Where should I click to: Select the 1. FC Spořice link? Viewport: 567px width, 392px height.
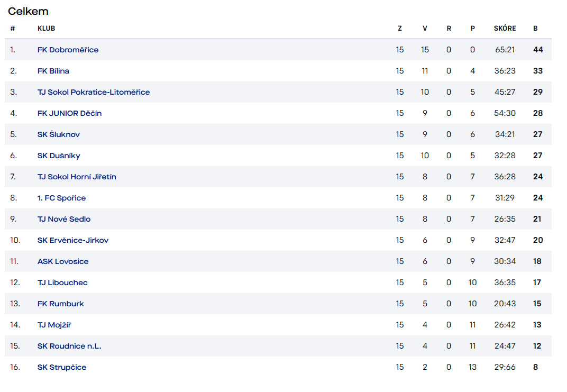[x=61, y=198]
